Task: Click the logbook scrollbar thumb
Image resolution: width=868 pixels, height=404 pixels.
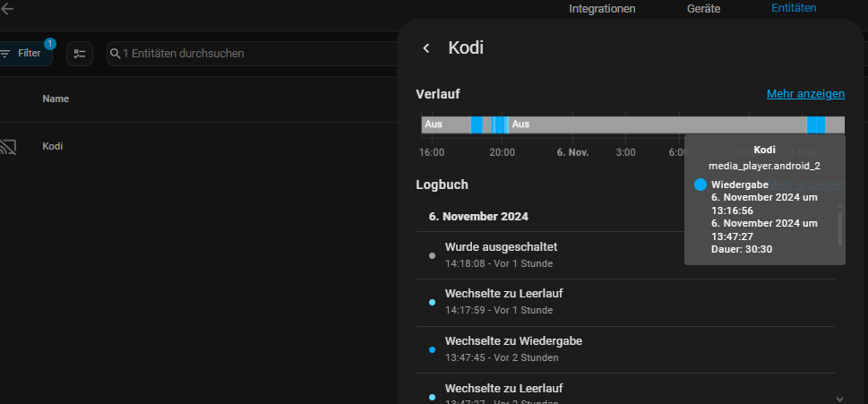Action: click(x=839, y=228)
